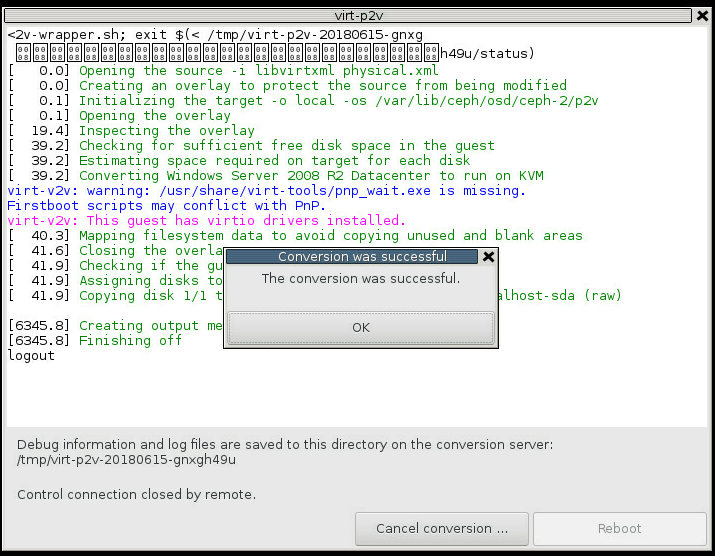
Task: Click the Reboot button
Action: [619, 528]
